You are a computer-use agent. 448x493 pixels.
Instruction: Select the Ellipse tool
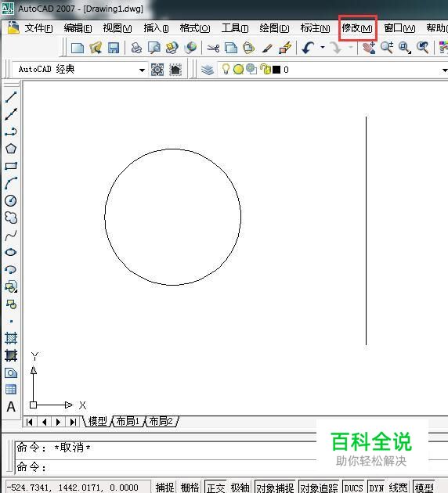tap(11, 252)
